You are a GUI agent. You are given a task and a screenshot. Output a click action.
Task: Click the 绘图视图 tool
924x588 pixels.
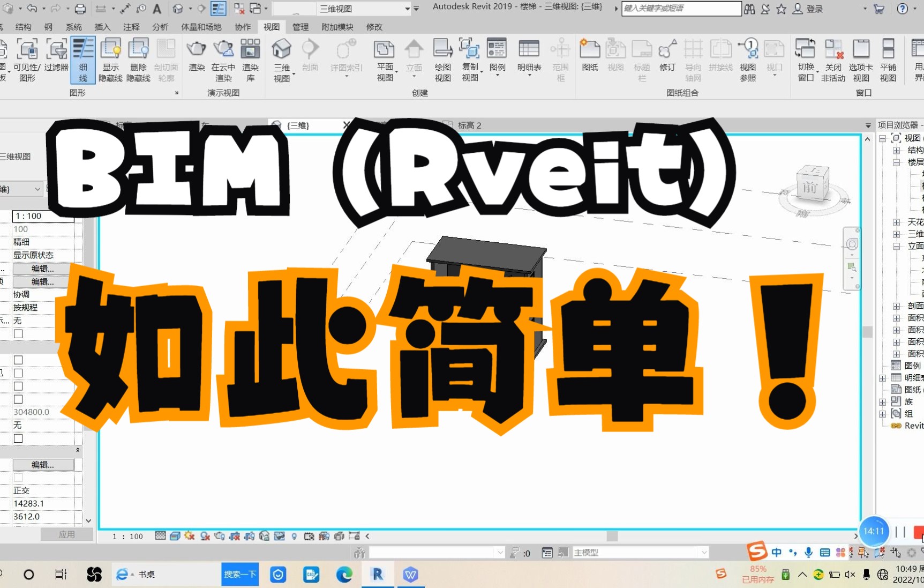[442, 59]
